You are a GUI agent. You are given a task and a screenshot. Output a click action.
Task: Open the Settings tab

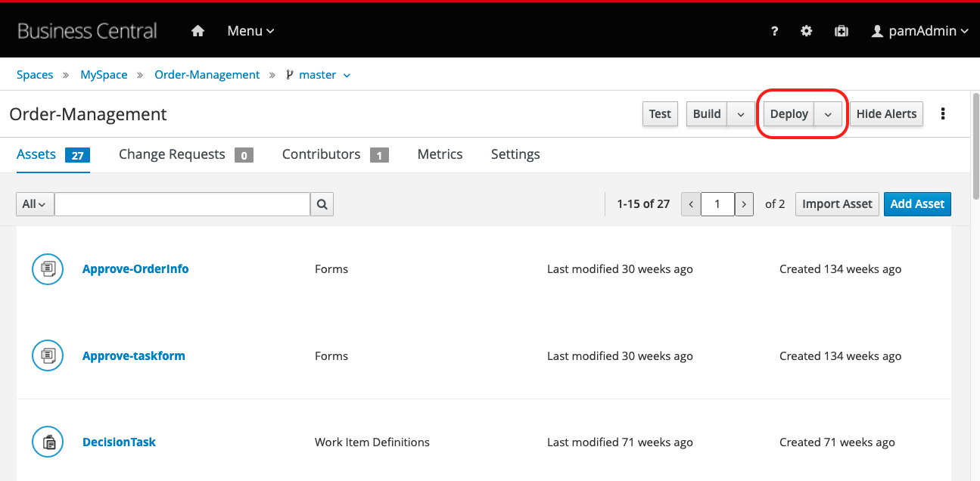[x=515, y=154]
